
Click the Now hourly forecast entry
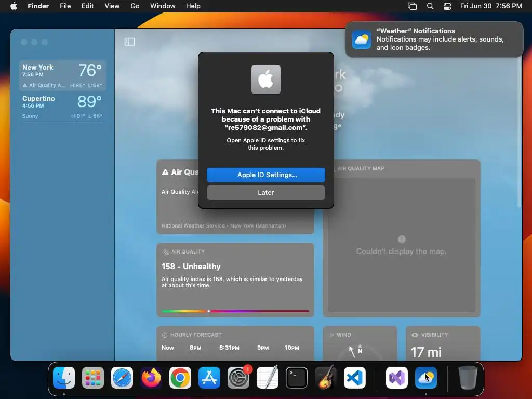168,348
